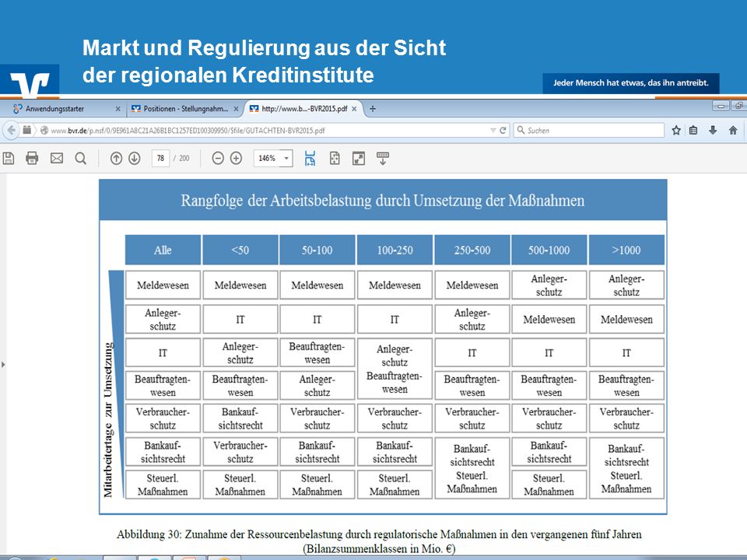
Task: Open the history dropdown arrow in address bar
Action: coord(493,130)
